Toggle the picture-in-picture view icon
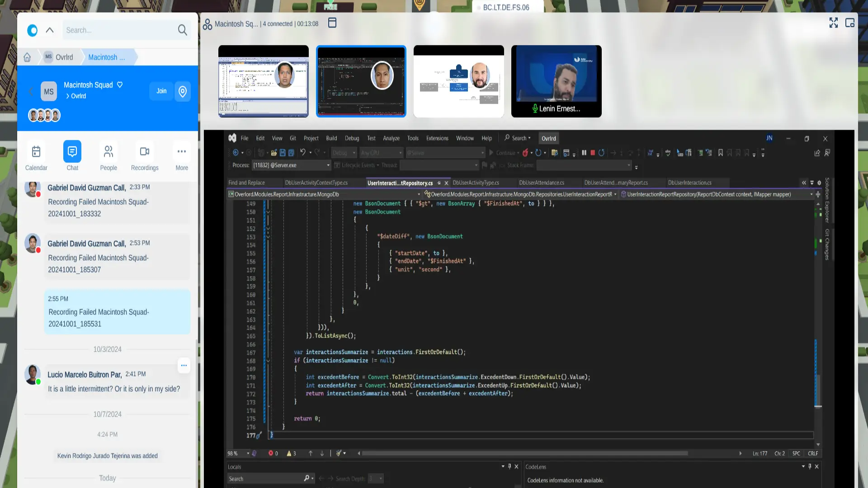Screen dimensions: 868x488 (x=850, y=23)
